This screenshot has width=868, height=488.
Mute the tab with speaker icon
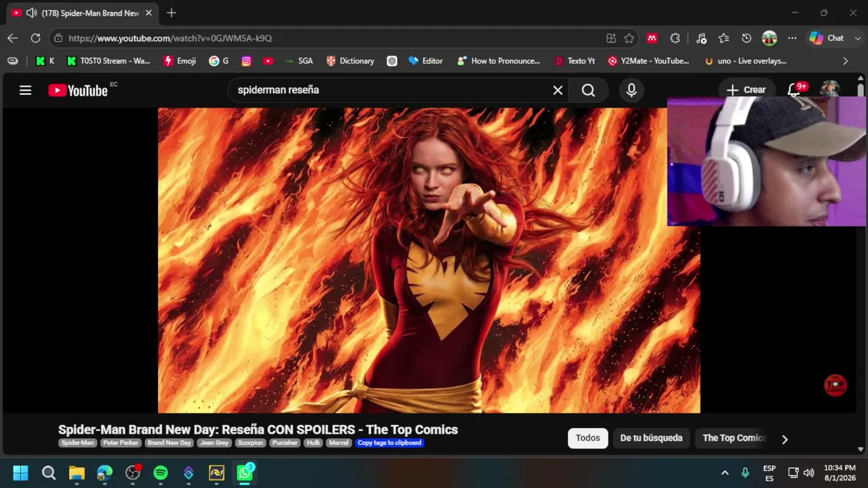click(31, 13)
